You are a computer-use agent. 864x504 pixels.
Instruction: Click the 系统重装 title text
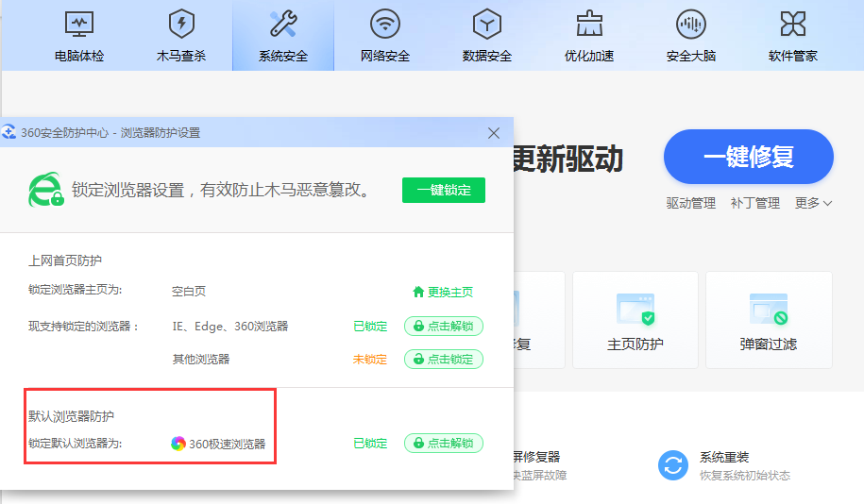click(724, 457)
